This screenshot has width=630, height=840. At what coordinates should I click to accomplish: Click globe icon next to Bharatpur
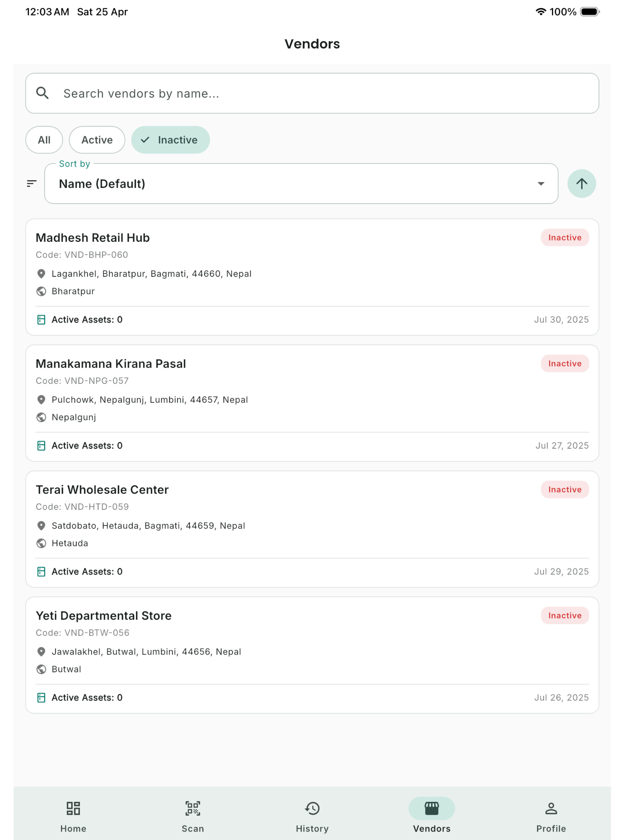click(42, 291)
